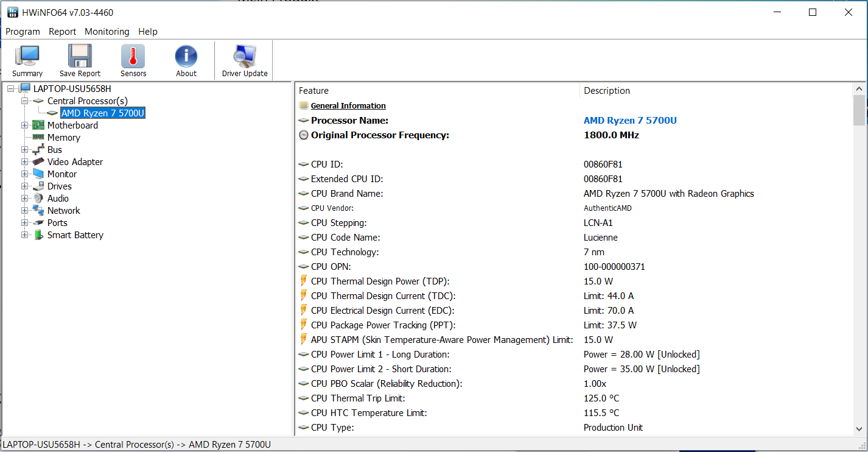This screenshot has height=452, width=868.
Task: Open the Summary toolbar icon
Action: click(27, 57)
